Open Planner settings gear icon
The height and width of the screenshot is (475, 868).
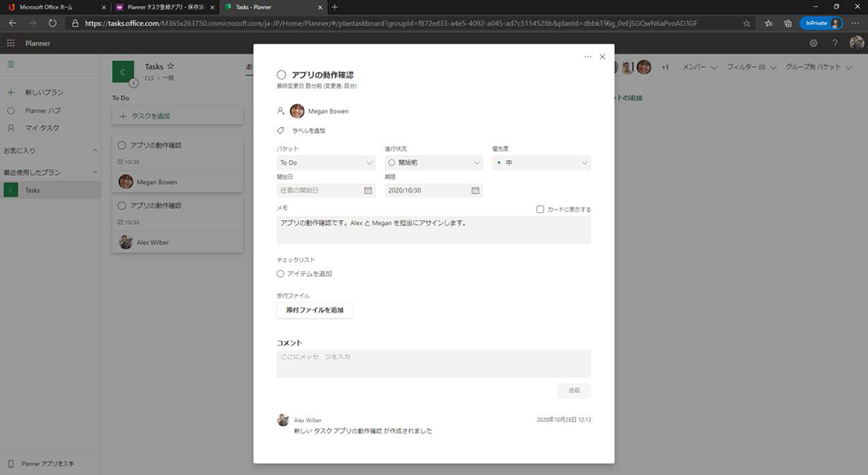click(x=814, y=43)
